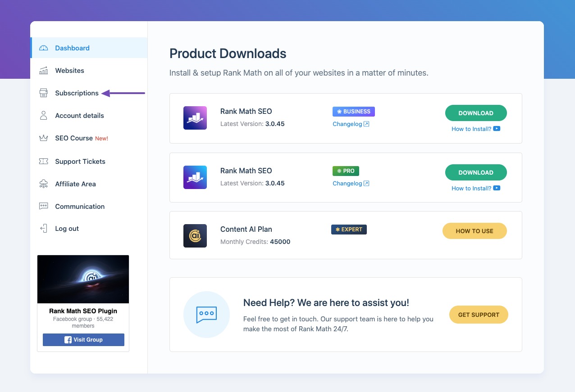Viewport: 575px width, 392px height.
Task: Select the SEO Course crown icon
Action: coord(43,138)
